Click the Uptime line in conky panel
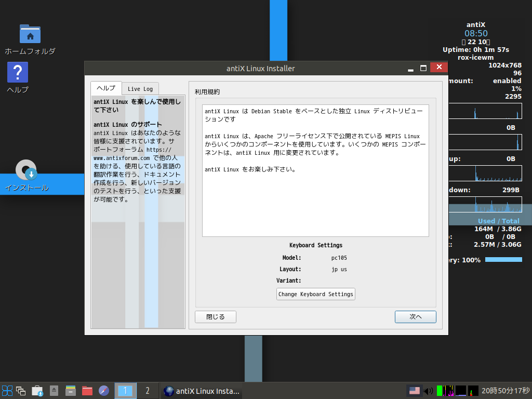This screenshot has width=532, height=399. tap(476, 49)
